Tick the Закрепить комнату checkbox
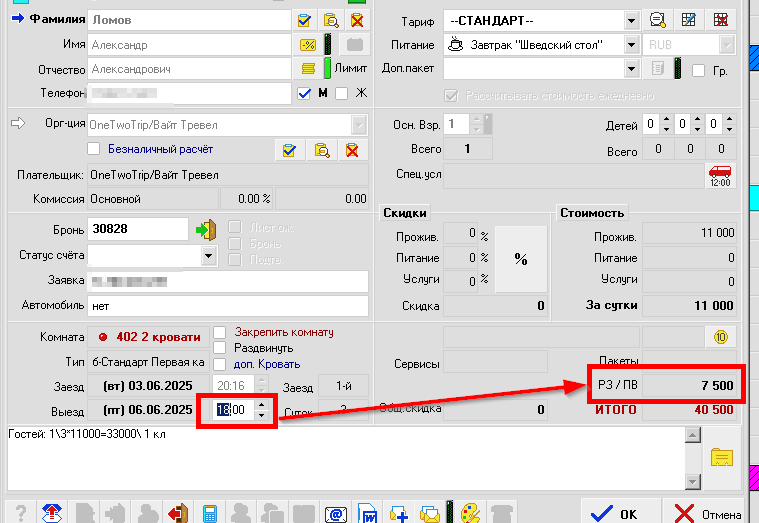 point(220,332)
